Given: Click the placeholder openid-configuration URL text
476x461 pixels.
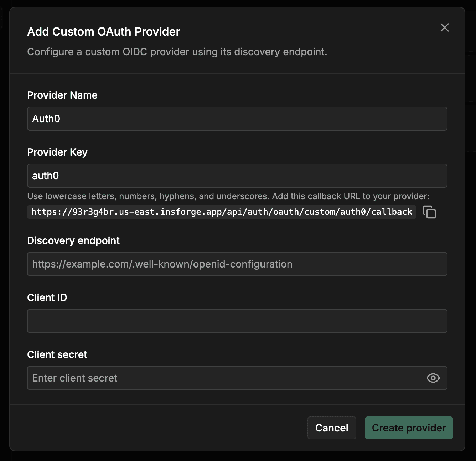Looking at the screenshot, I should 162,264.
